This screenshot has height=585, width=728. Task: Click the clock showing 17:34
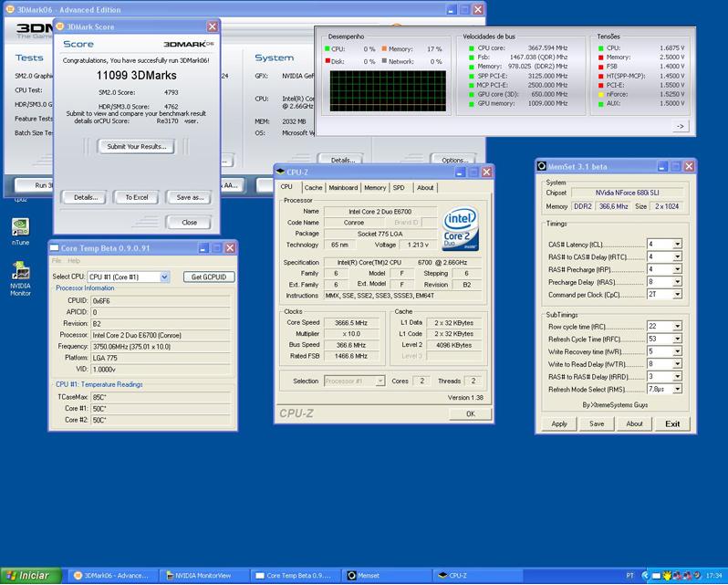713,576
